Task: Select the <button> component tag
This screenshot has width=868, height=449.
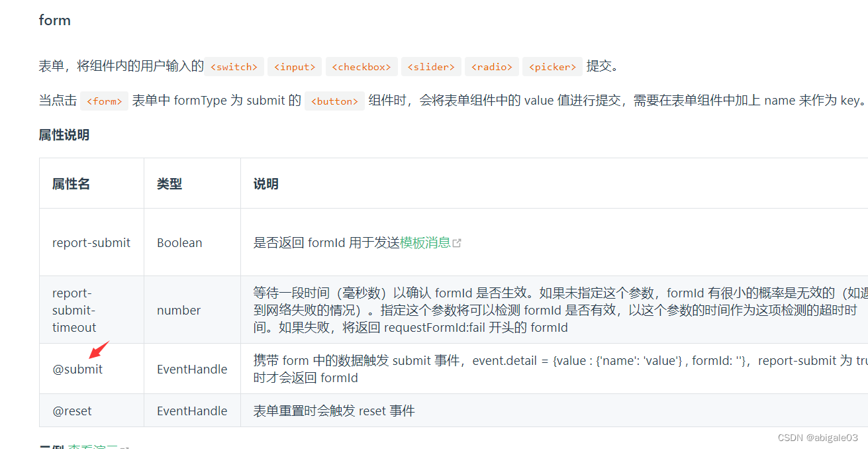Action: 334,101
